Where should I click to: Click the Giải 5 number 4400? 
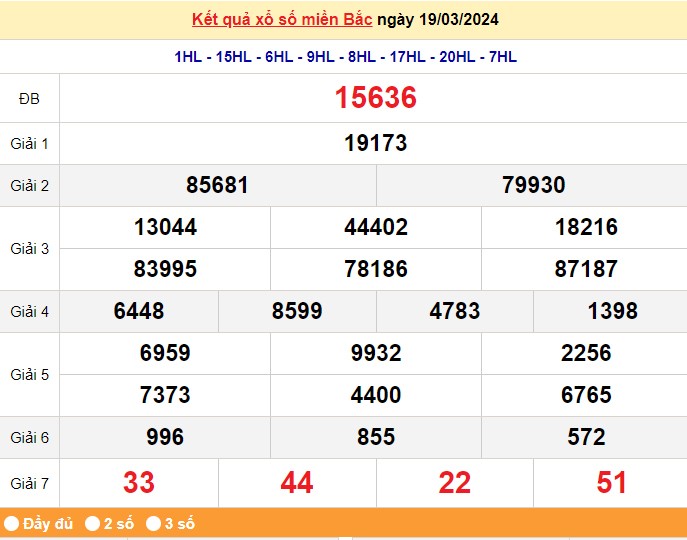coord(376,394)
